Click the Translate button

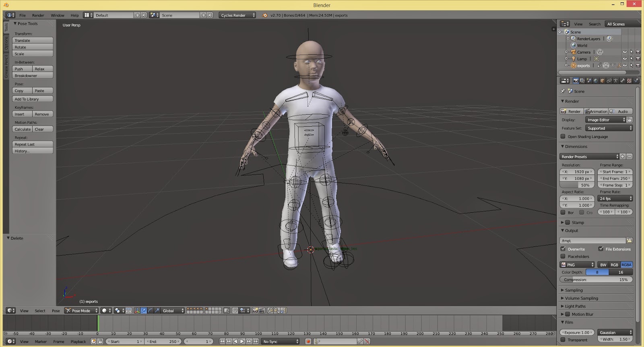33,40
